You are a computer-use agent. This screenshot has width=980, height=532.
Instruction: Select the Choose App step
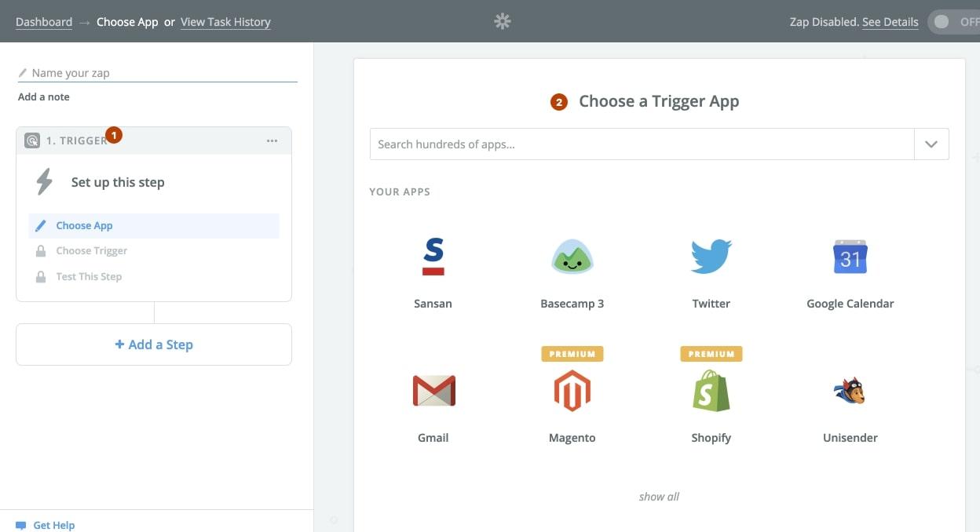[x=154, y=226]
